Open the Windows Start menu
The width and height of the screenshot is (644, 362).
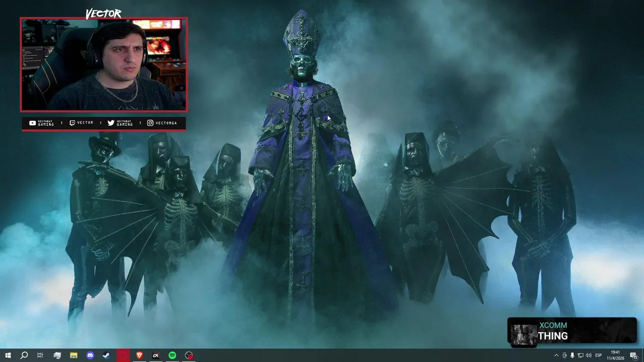[x=8, y=355]
